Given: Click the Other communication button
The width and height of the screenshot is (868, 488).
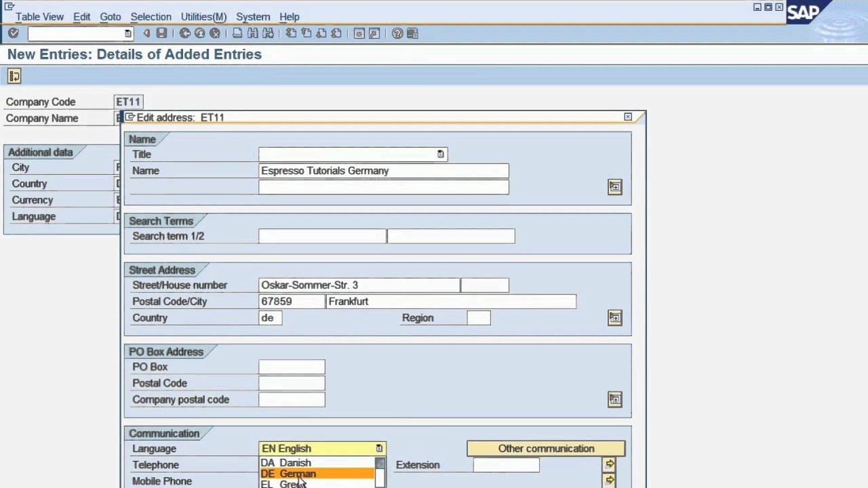Looking at the screenshot, I should (546, 448).
